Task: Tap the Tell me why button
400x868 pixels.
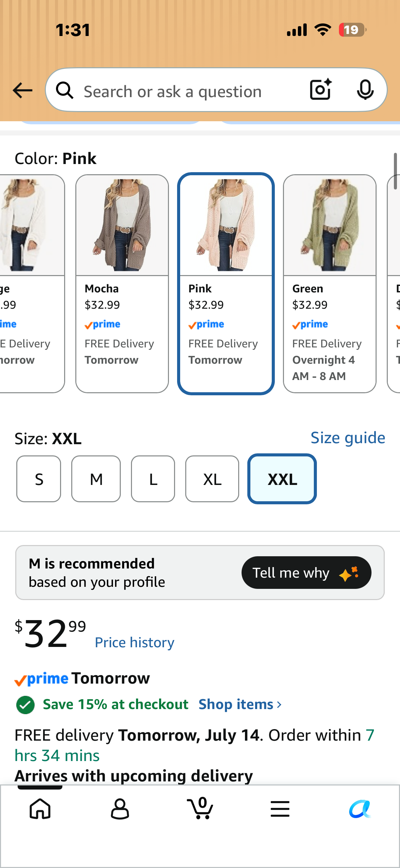Action: coord(306,573)
